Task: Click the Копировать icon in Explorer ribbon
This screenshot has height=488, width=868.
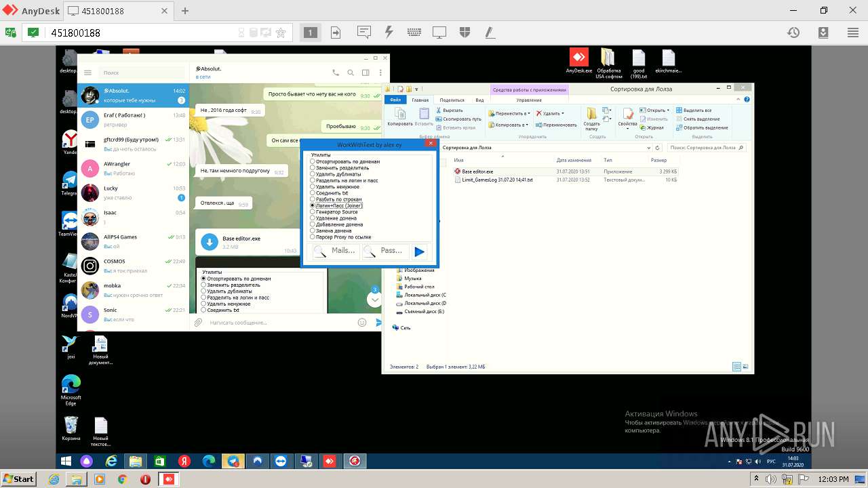Action: click(x=400, y=117)
